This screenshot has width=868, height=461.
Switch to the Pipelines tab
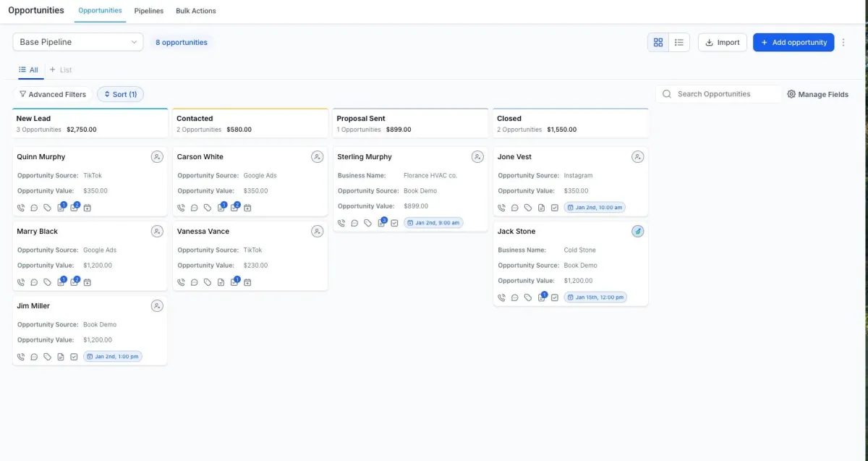tap(149, 11)
